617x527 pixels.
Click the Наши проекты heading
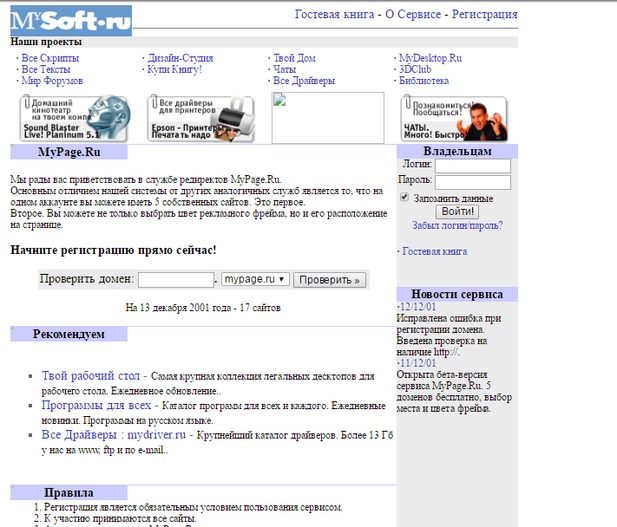46,42
